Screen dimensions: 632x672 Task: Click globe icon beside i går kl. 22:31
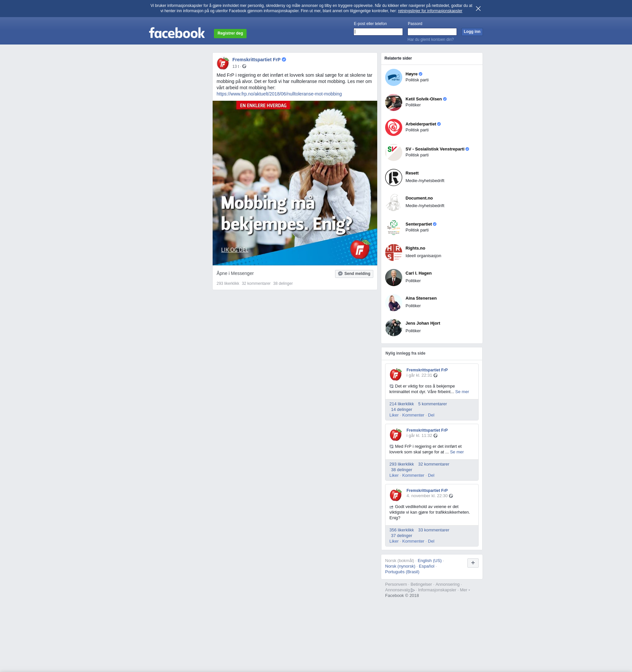[435, 376]
